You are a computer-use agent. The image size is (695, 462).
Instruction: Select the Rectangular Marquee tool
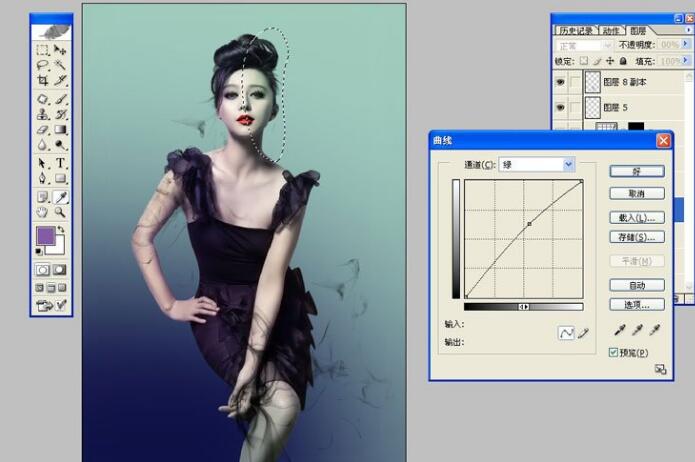[43, 50]
